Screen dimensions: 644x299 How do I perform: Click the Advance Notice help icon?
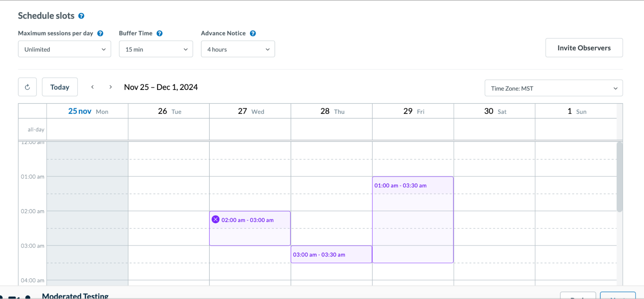pyautogui.click(x=253, y=33)
